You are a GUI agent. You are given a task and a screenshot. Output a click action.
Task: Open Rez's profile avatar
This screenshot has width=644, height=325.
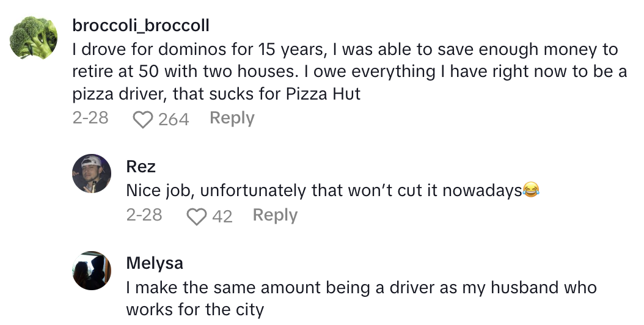tap(92, 173)
